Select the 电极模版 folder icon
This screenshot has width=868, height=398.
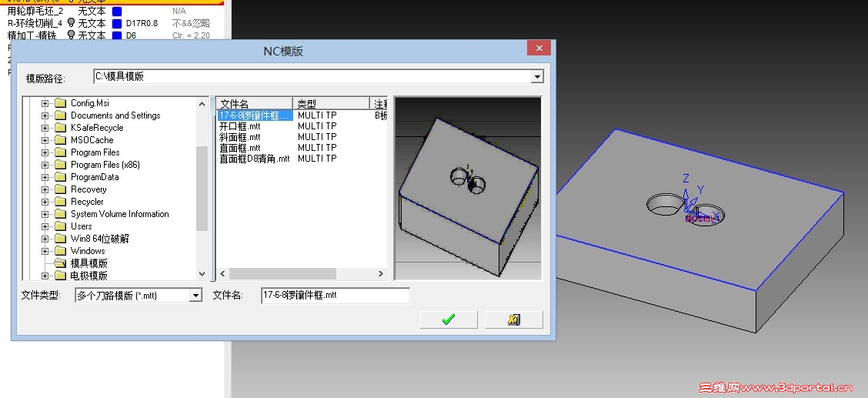point(60,276)
